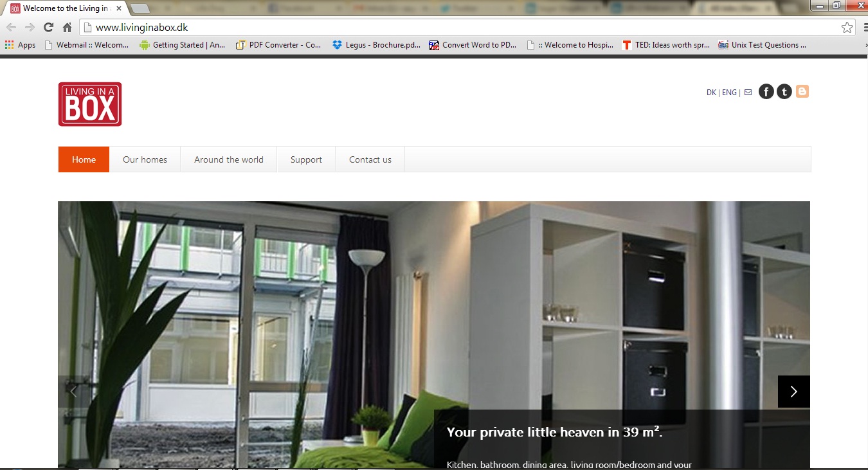Show next slide with right arrow

pyautogui.click(x=794, y=392)
